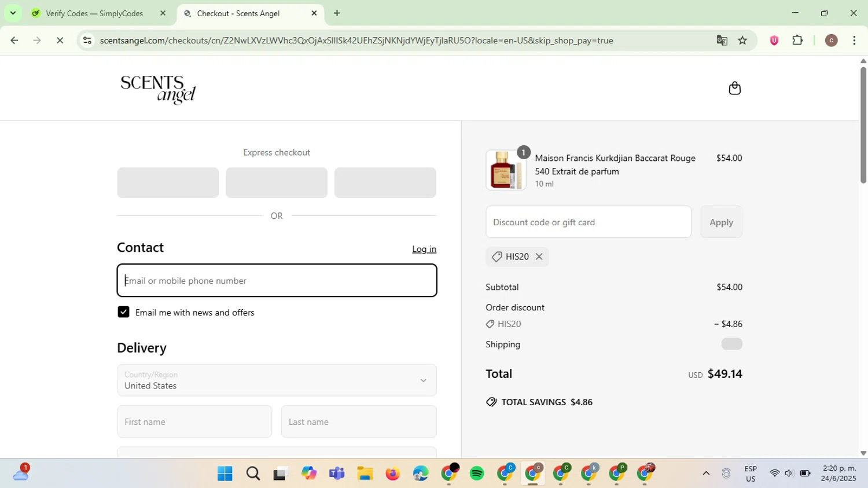Go back to the previous page
This screenshot has width=868, height=488.
pyautogui.click(x=14, y=41)
